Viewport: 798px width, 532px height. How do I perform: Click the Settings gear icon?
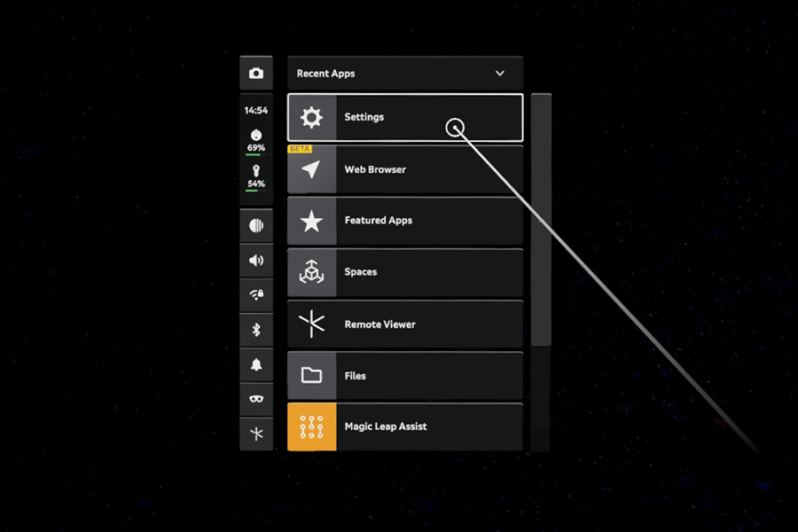pos(311,117)
